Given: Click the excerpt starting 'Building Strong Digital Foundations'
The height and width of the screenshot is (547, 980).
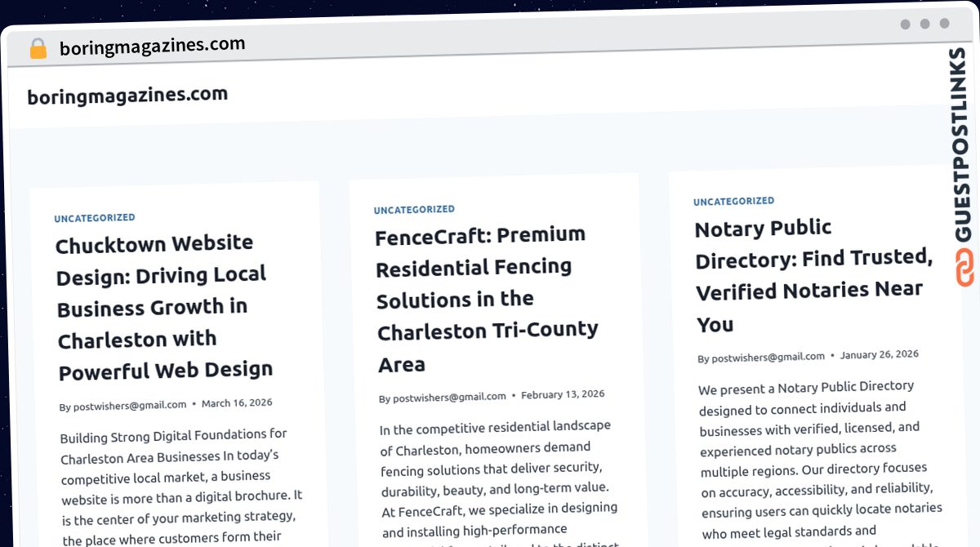Looking at the screenshot, I should point(181,487).
